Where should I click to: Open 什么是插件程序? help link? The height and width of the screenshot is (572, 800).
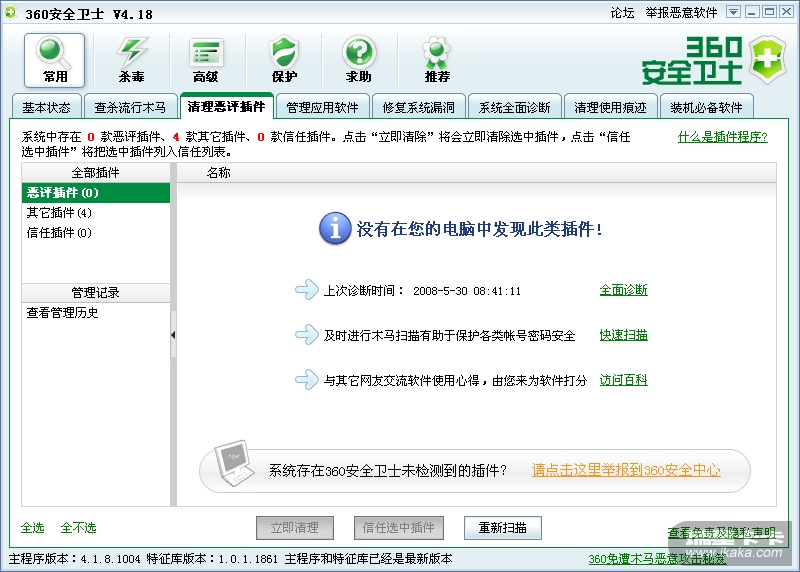[x=722, y=137]
